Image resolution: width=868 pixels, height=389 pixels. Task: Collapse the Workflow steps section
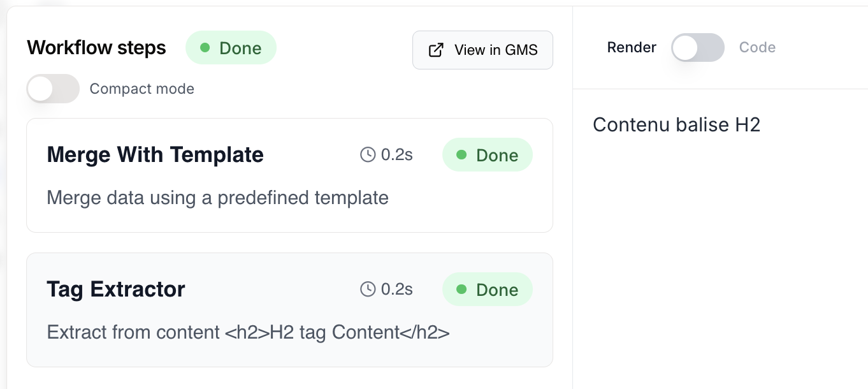coord(96,47)
